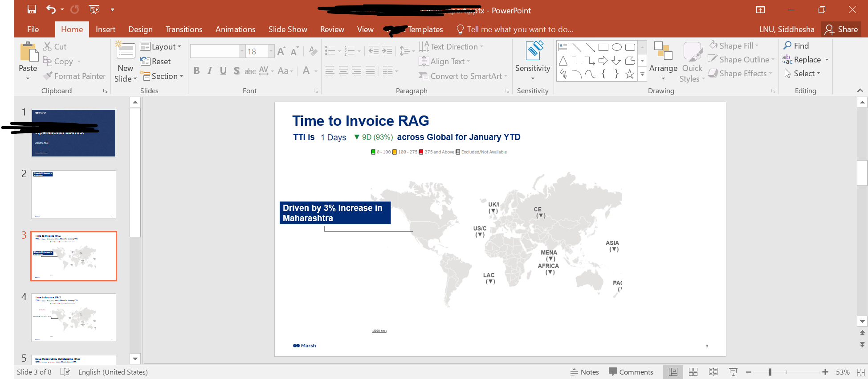Image resolution: width=868 pixels, height=379 pixels.
Task: Expand the Layout dropdown
Action: (x=161, y=47)
